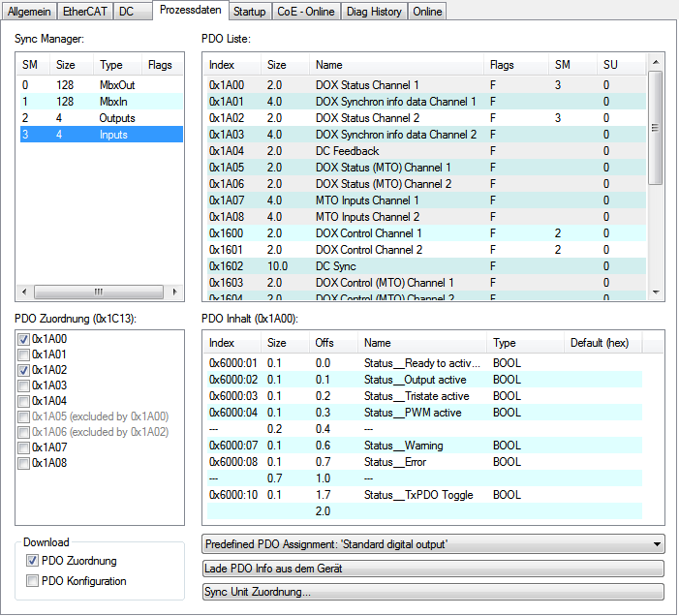Open the Predefined PDO Assignment dropdown

(x=433, y=544)
